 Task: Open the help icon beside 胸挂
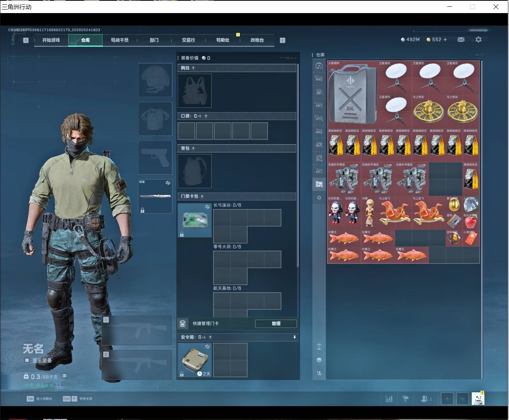tap(193, 68)
